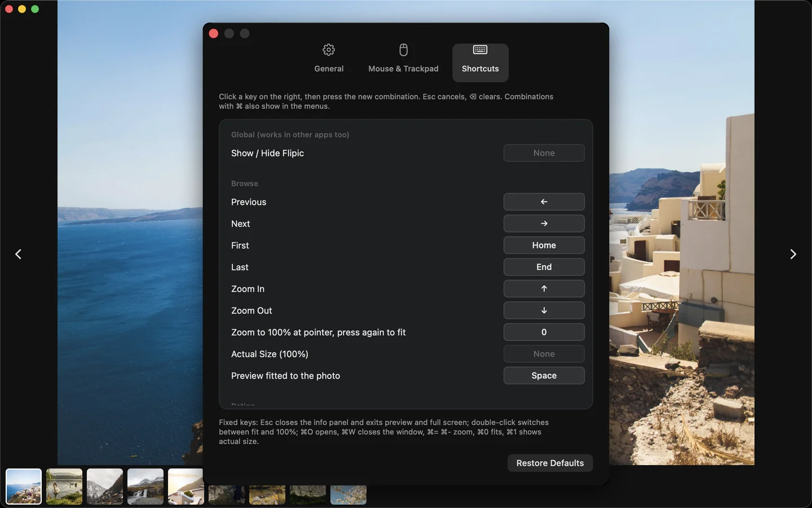Change the Zoom In up-arrow key
This screenshot has height=508, width=812.
click(544, 289)
